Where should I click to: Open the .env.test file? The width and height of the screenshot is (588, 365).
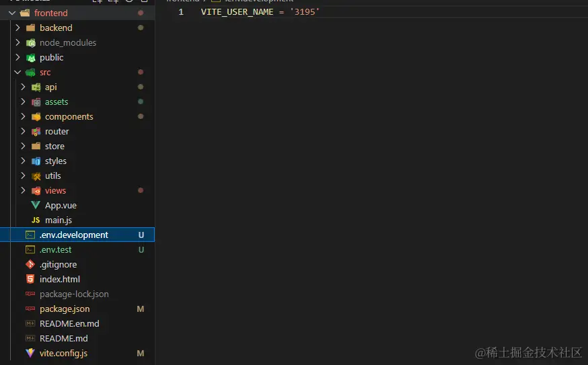[55, 249]
